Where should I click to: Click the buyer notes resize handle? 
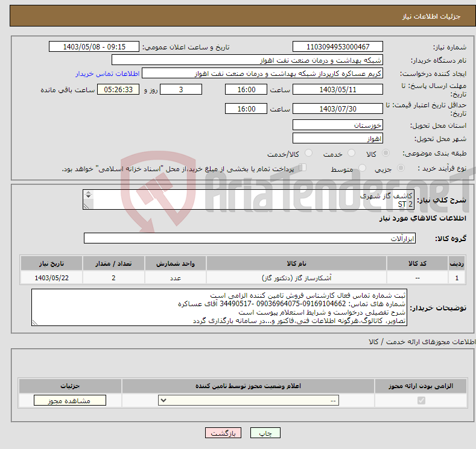pyautogui.click(x=34, y=323)
